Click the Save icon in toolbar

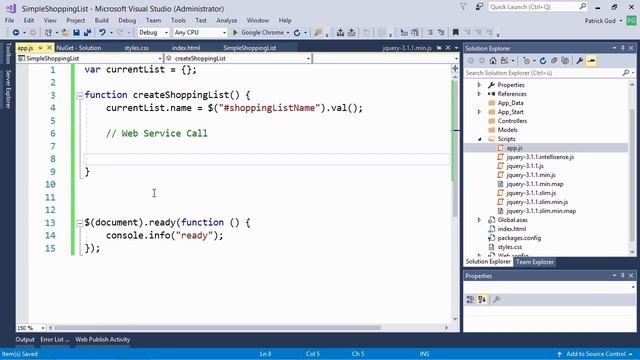click(x=76, y=32)
